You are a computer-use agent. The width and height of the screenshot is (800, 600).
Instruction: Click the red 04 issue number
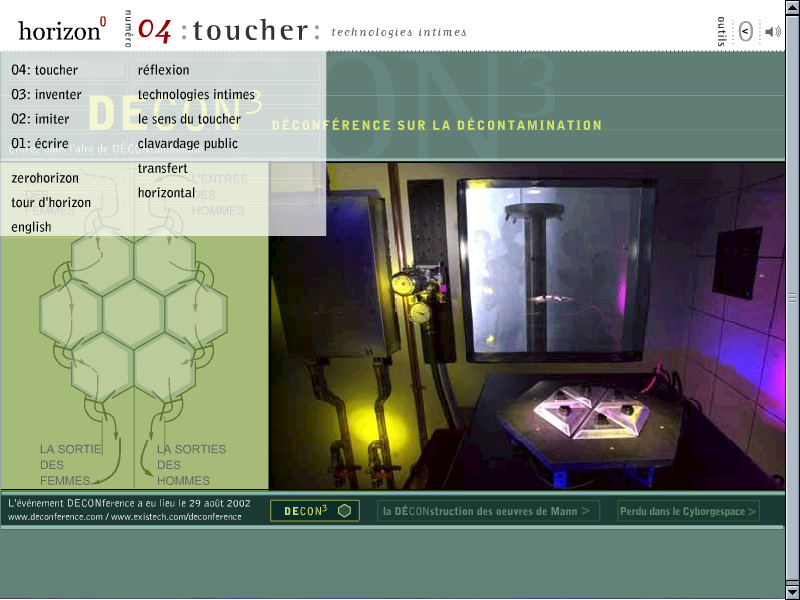coord(154,30)
